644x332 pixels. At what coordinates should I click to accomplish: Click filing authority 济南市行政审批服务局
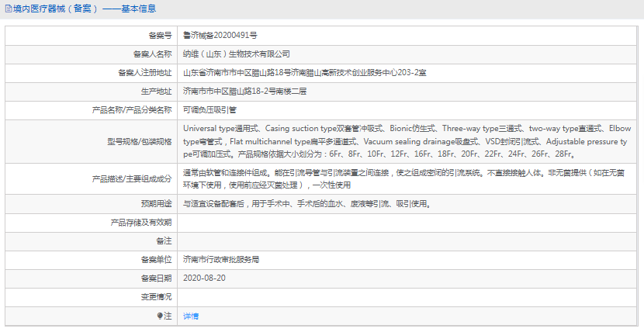tap(221, 259)
